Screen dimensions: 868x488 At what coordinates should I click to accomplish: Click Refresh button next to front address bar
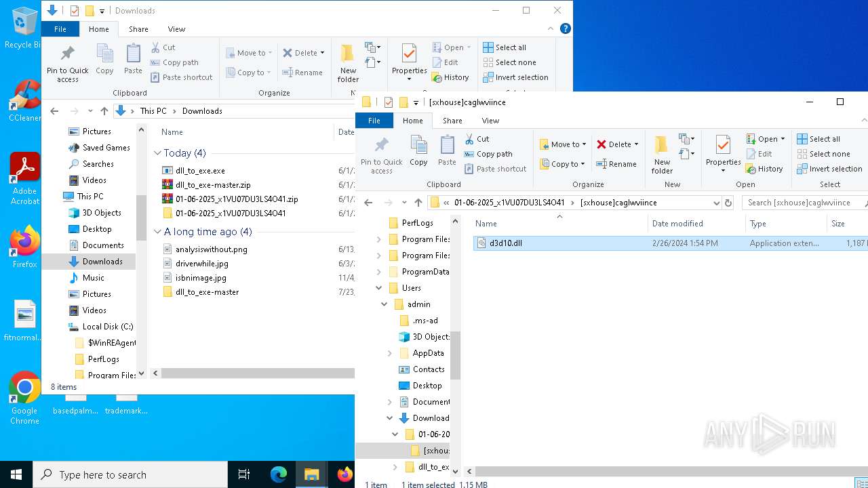pyautogui.click(x=728, y=203)
